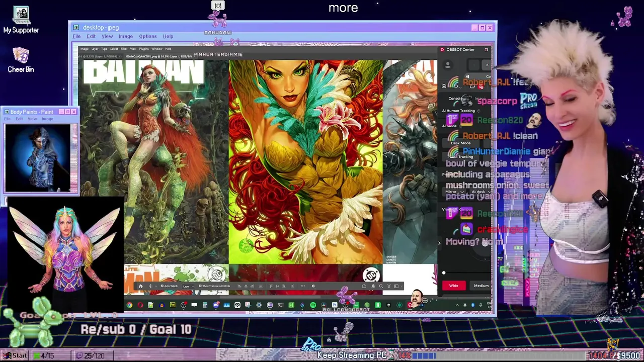Show hidden tray icons chevron on inner taskbar
The height and width of the screenshot is (362, 644).
pyautogui.click(x=457, y=305)
